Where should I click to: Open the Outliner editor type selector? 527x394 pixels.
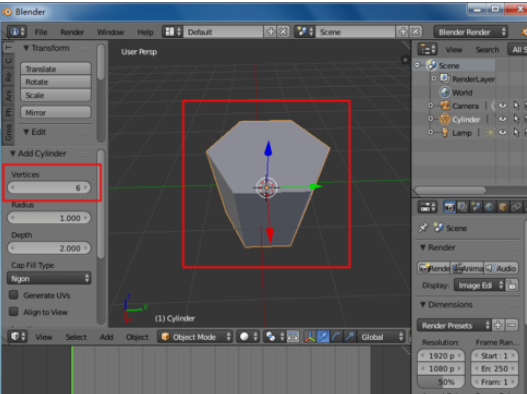click(427, 49)
